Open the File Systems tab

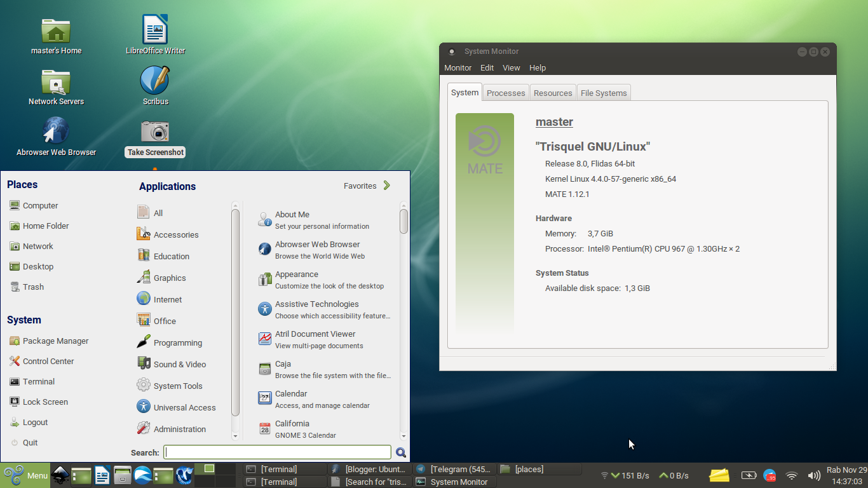[604, 93]
